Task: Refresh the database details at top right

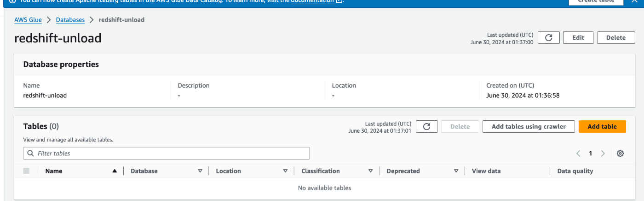Action: 548,38
